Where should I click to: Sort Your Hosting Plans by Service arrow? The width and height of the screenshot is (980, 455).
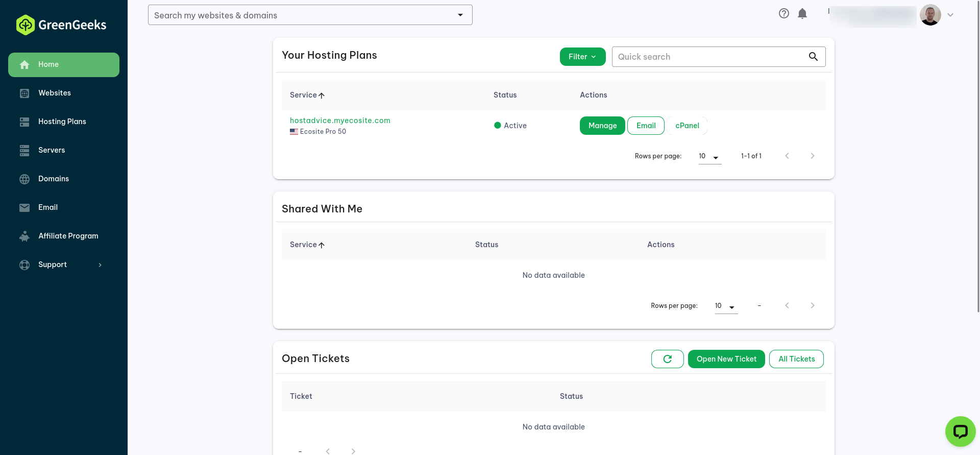[x=322, y=95]
